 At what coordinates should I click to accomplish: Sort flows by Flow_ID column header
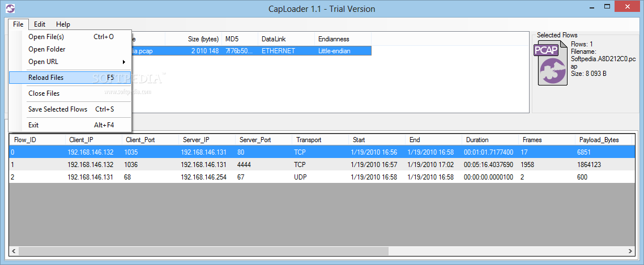pyautogui.click(x=37, y=140)
